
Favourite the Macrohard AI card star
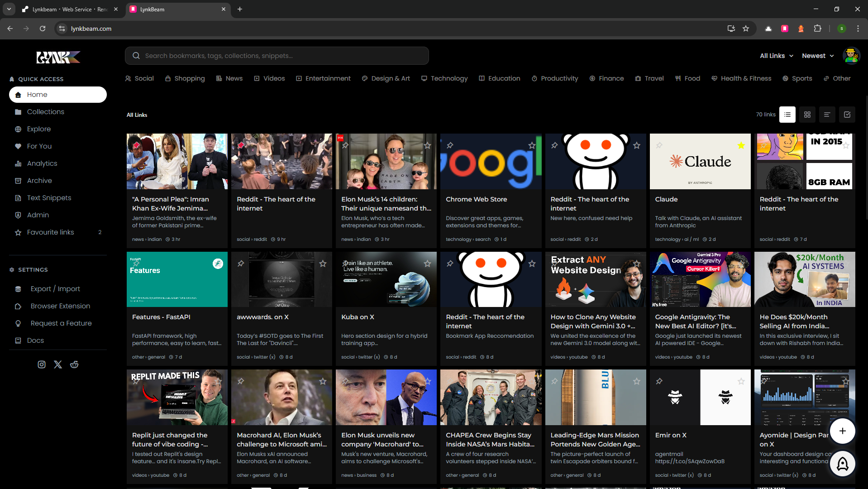coord(323,381)
